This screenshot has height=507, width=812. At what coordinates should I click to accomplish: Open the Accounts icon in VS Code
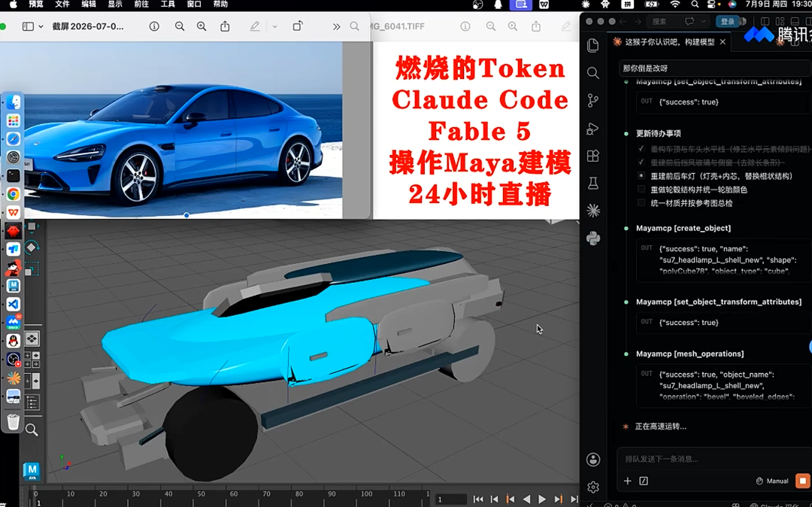point(593,460)
